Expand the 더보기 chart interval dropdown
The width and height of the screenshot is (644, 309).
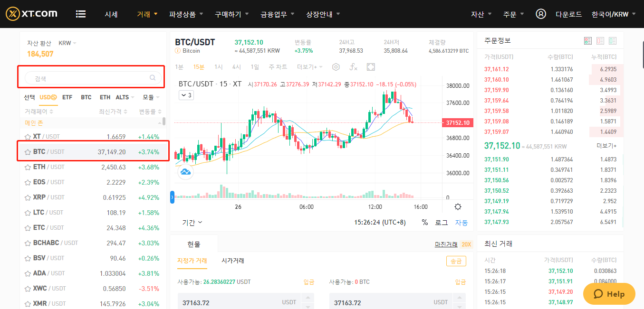pos(310,67)
